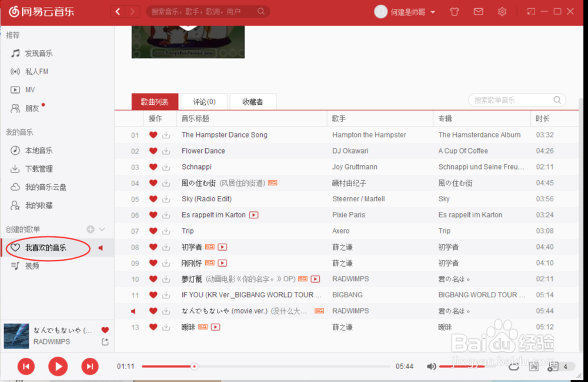Play MV for 暧昧
The width and height of the screenshot is (588, 382).
pos(215,327)
